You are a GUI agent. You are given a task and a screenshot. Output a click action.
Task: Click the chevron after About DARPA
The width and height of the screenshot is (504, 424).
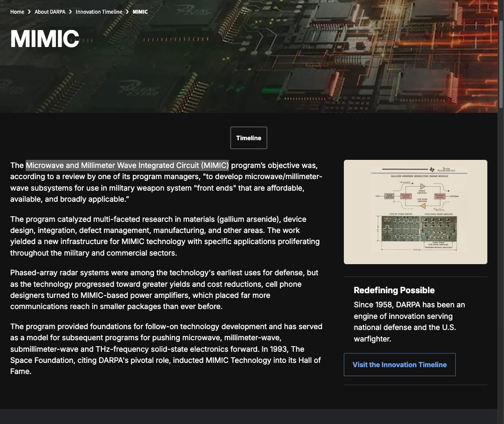tap(70, 12)
